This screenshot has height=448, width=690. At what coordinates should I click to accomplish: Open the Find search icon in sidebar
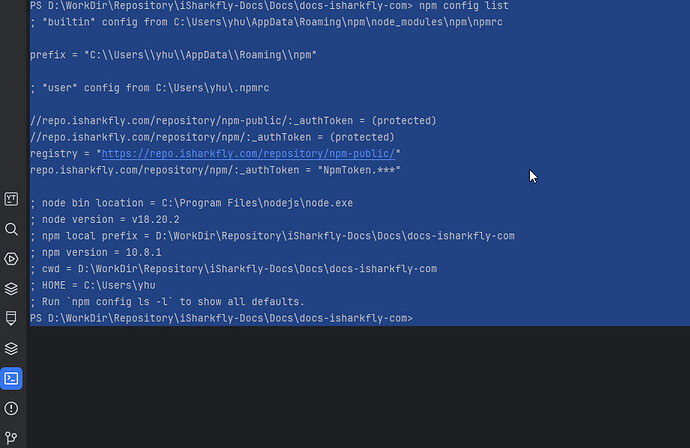tap(11, 229)
